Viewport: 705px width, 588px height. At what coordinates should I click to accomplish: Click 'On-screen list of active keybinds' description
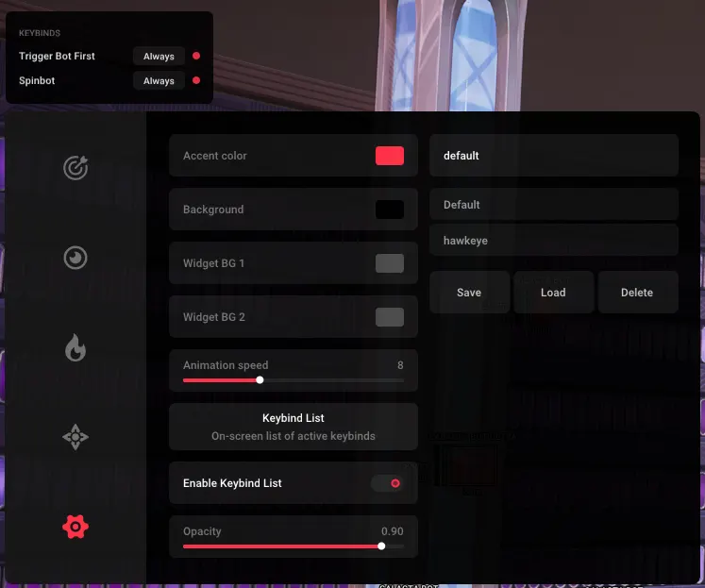(294, 436)
